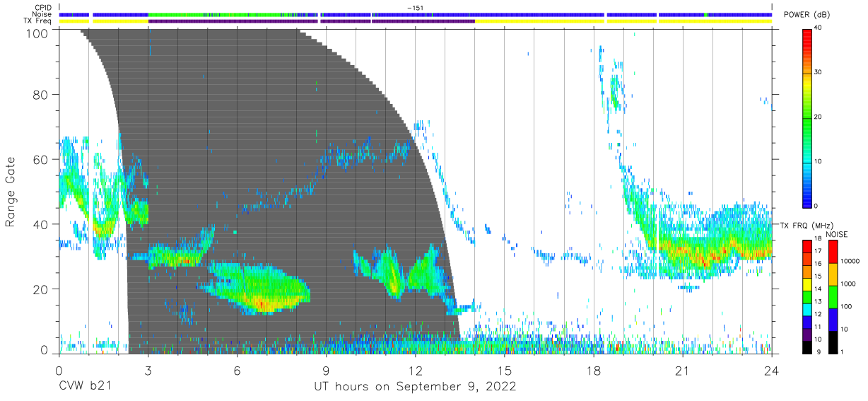Image resolution: width=868 pixels, height=401 pixels.
Task: Click the 24 tick on the UT hours axis
Action: (x=772, y=370)
